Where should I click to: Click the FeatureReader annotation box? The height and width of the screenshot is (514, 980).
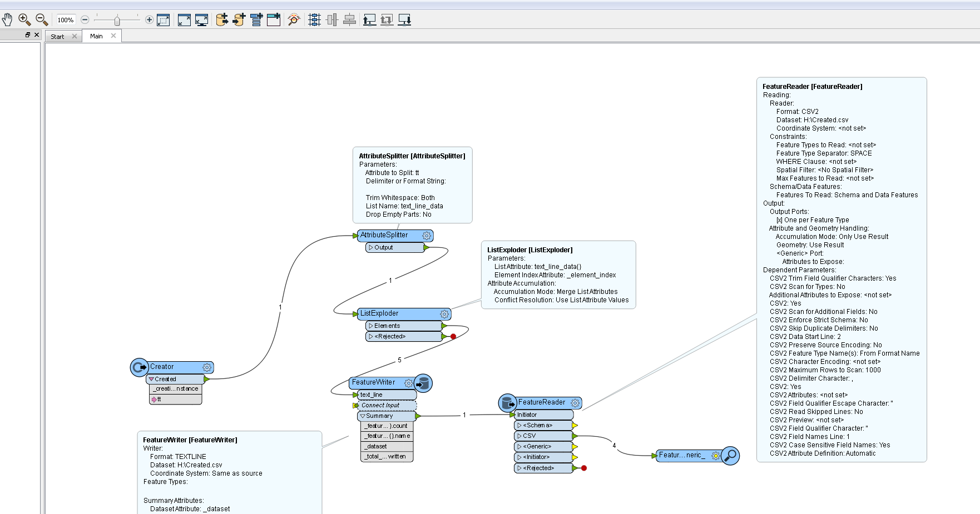tap(842, 270)
